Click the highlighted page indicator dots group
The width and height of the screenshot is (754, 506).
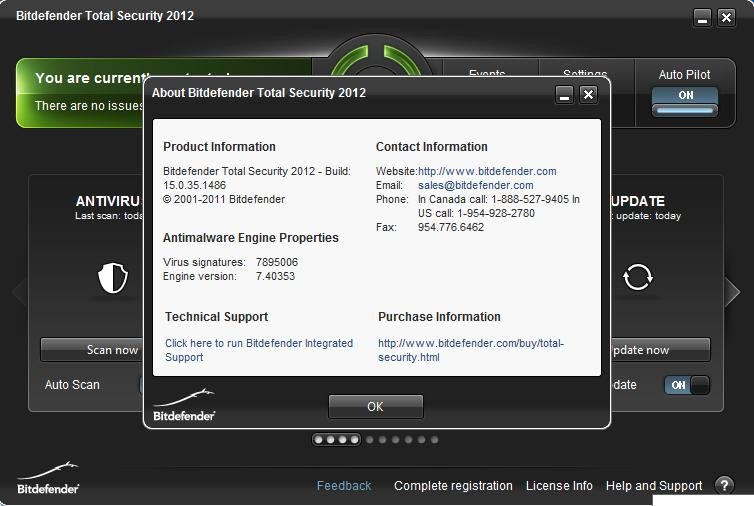(x=336, y=440)
